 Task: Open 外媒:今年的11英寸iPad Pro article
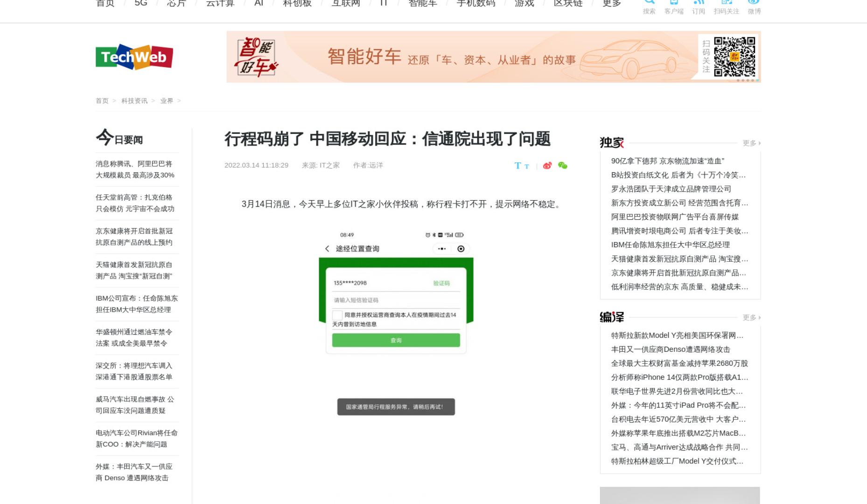coord(678,406)
